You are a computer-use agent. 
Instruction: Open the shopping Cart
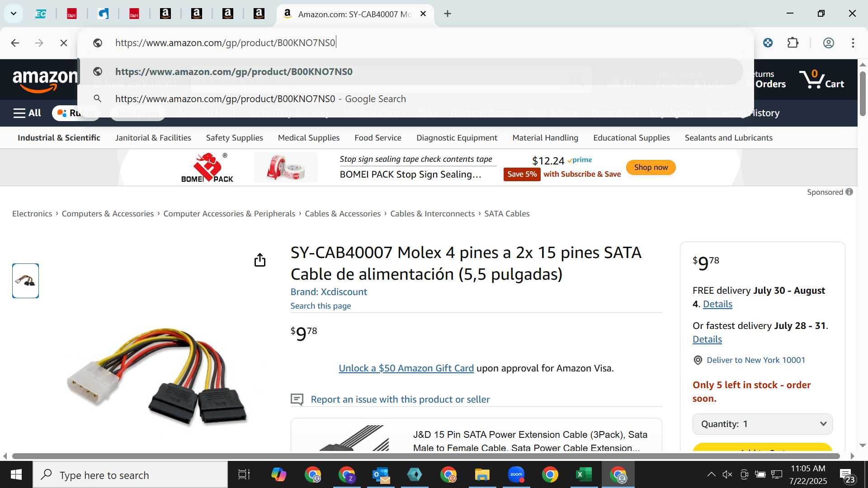pyautogui.click(x=821, y=79)
